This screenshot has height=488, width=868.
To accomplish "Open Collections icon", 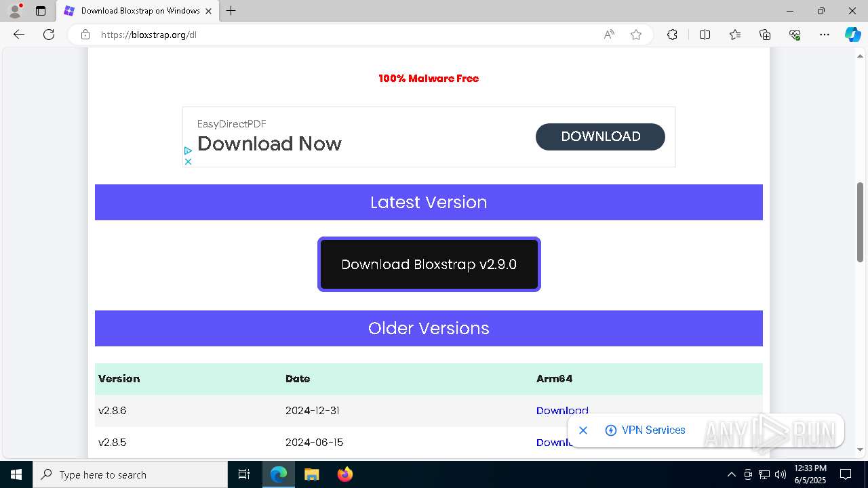I will click(x=765, y=35).
